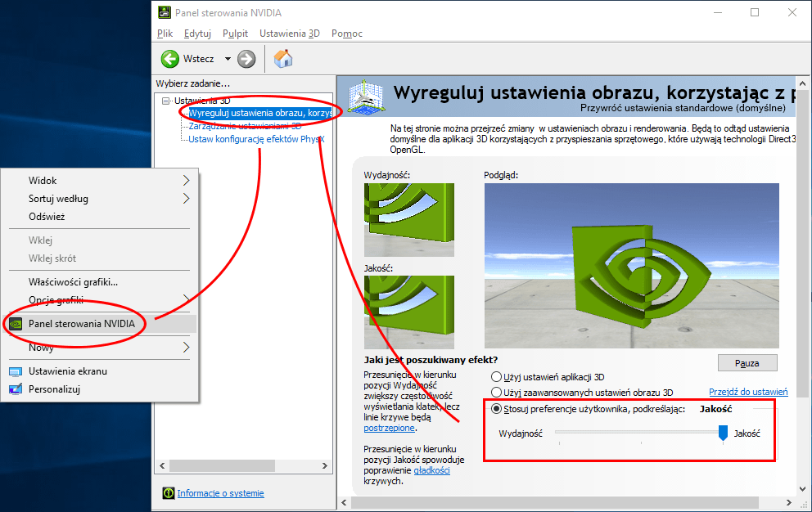The height and width of the screenshot is (512, 812).
Task: Choose Odśwież in the desktop context menu
Action: [x=47, y=217]
